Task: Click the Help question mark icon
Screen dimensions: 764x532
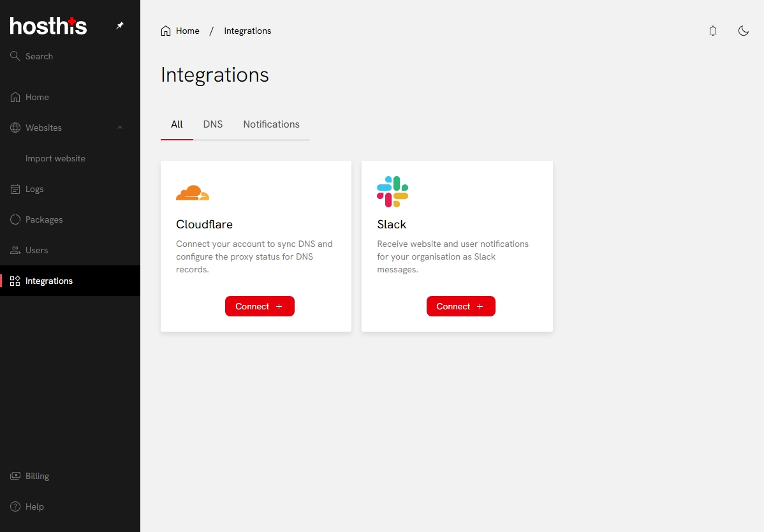Action: tap(15, 506)
